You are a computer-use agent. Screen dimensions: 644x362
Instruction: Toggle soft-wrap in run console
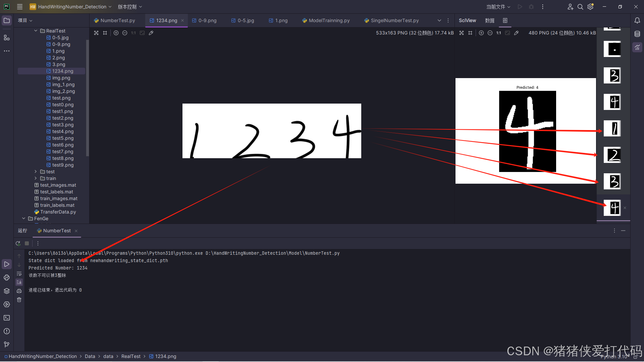[19, 274]
